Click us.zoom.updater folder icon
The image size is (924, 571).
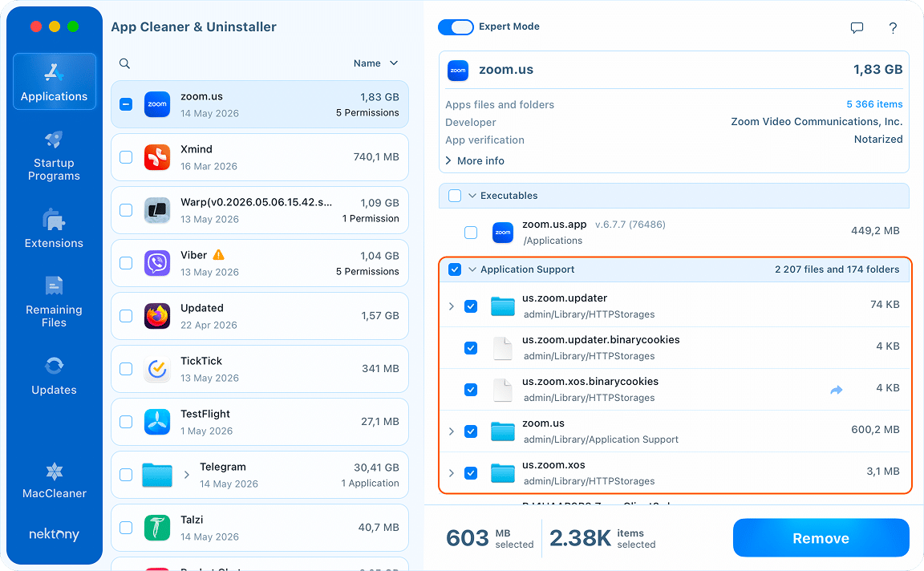[503, 306]
